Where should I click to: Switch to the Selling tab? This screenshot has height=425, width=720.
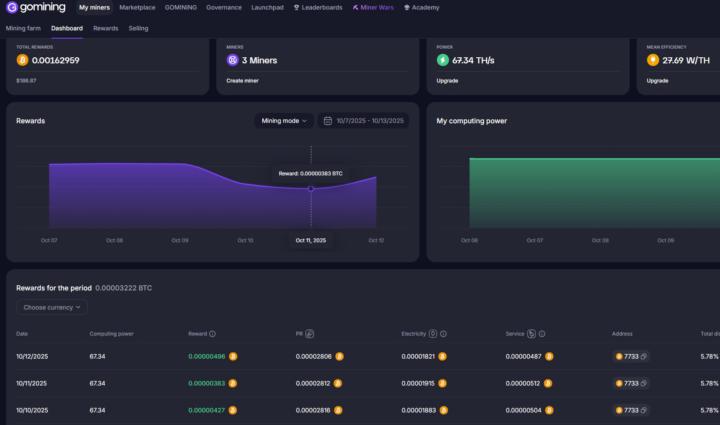(x=138, y=28)
